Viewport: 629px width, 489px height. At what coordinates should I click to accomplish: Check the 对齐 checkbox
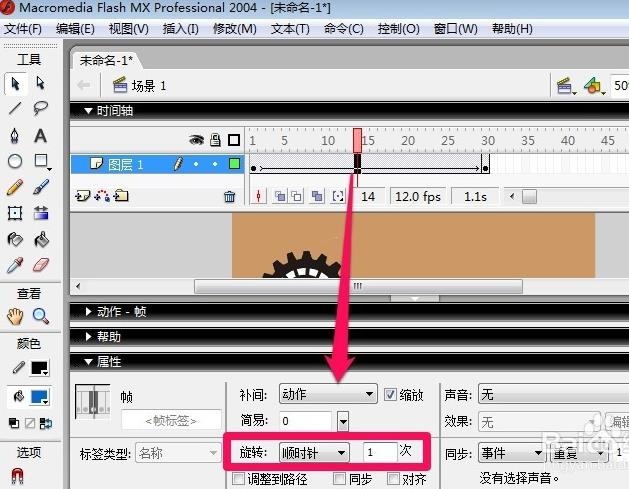(394, 478)
